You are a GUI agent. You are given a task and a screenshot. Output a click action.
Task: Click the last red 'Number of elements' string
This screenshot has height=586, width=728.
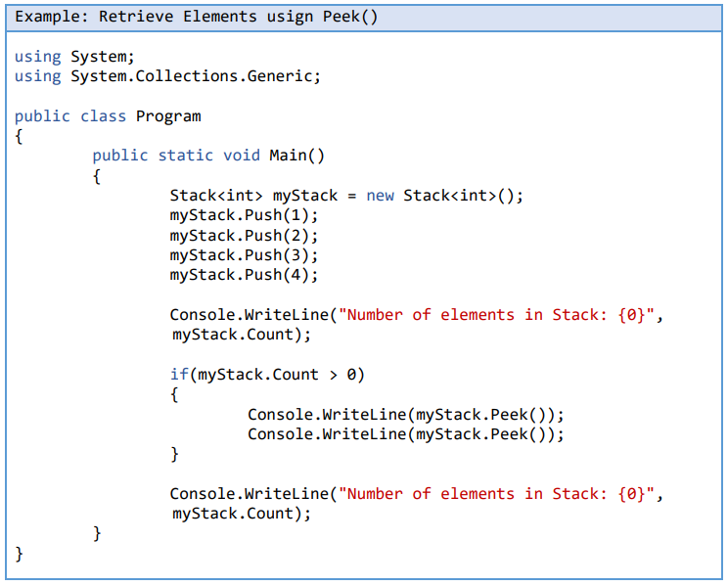[x=497, y=494]
